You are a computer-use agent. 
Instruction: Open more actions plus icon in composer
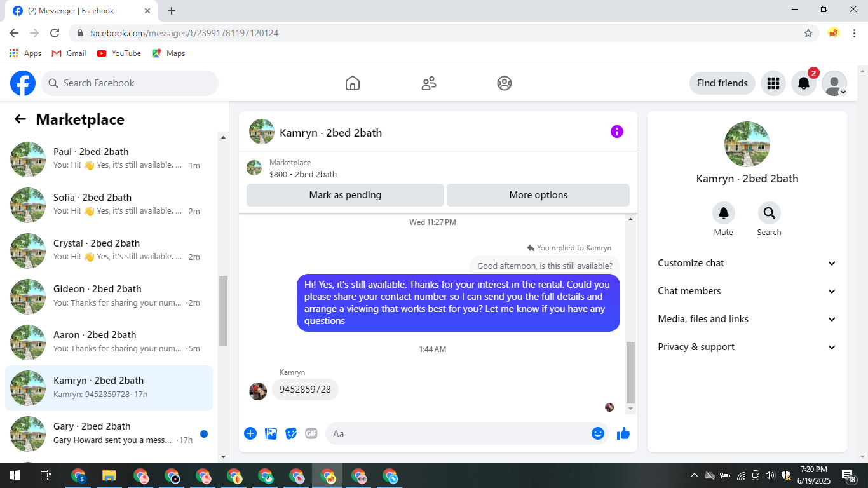pyautogui.click(x=250, y=433)
